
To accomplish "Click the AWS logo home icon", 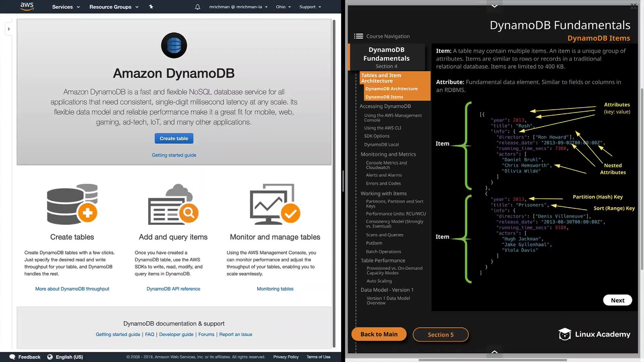I will [27, 6].
